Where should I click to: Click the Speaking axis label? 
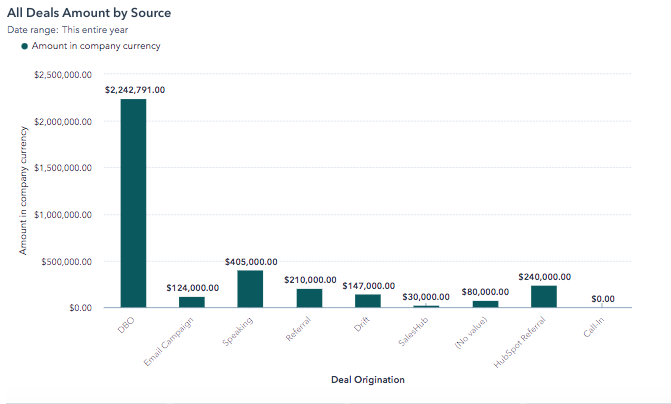238,331
